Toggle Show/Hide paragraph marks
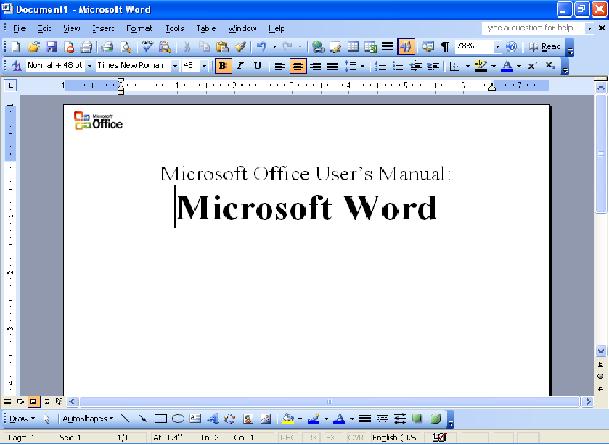 tap(445, 47)
